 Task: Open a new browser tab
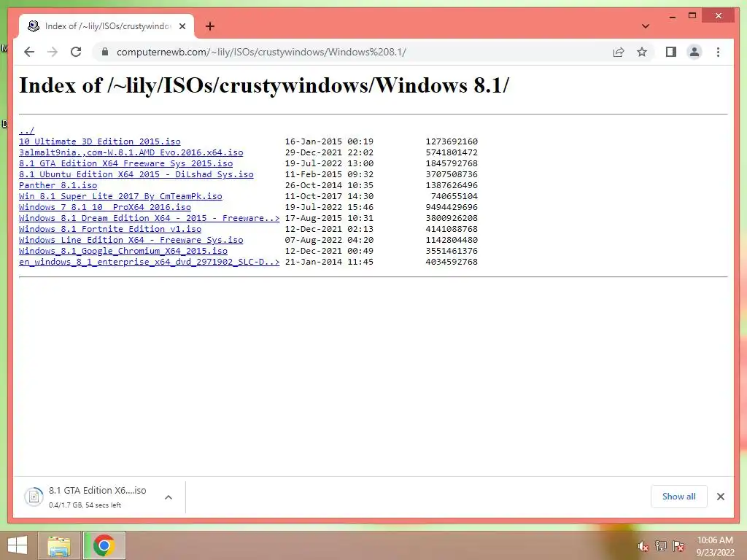(210, 26)
